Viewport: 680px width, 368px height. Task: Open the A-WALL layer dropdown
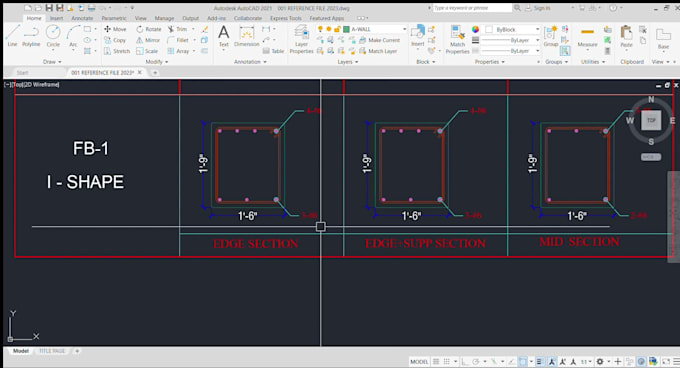[x=404, y=29]
